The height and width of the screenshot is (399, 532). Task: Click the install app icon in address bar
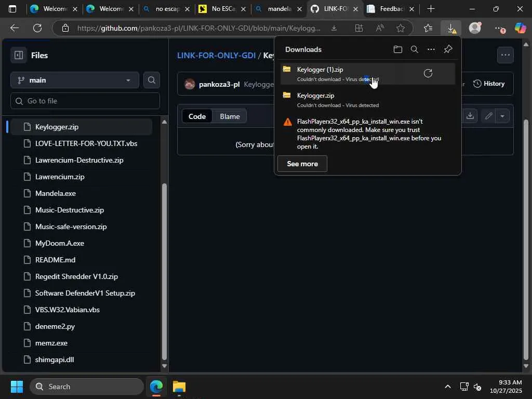tap(334, 28)
